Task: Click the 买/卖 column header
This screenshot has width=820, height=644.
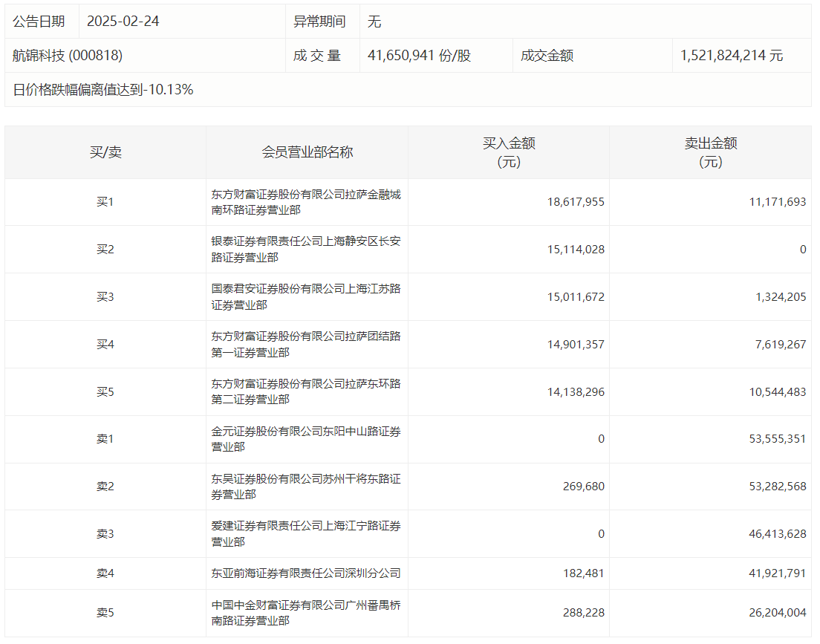Action: click(x=105, y=152)
